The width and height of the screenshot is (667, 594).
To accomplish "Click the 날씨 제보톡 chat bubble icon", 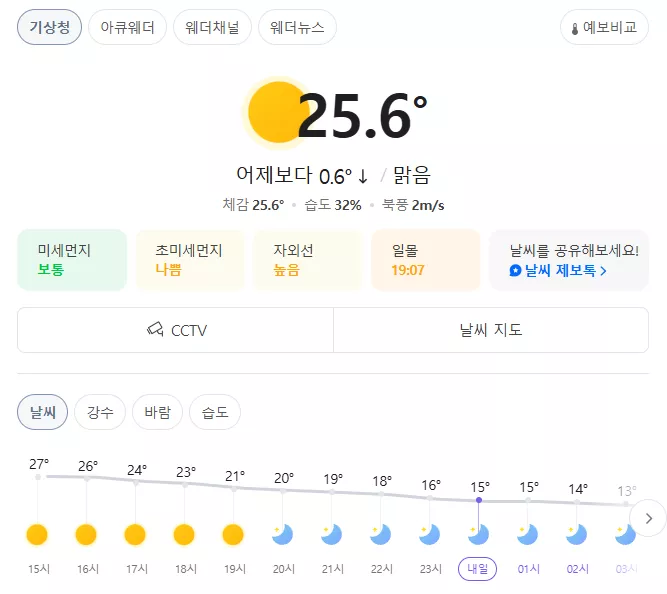I will [515, 270].
